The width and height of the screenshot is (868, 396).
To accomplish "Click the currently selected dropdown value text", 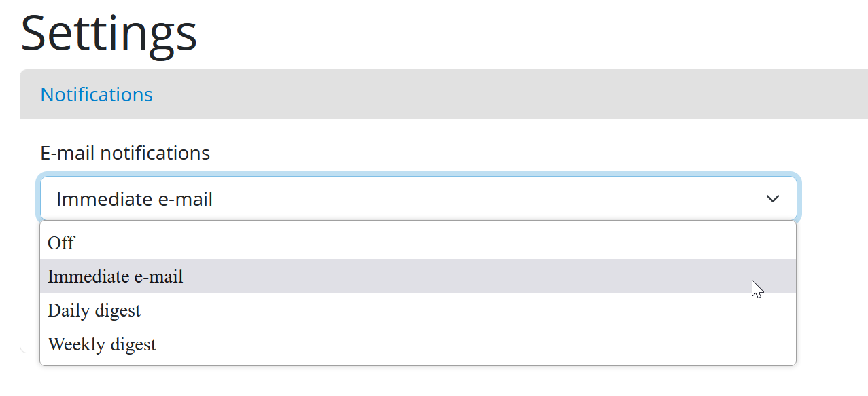I will 135,198.
